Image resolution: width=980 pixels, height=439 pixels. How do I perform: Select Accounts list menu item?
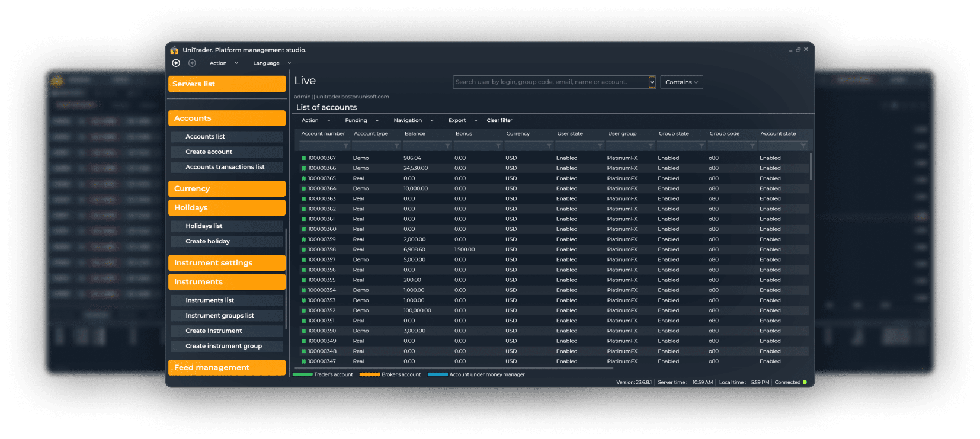(x=206, y=136)
